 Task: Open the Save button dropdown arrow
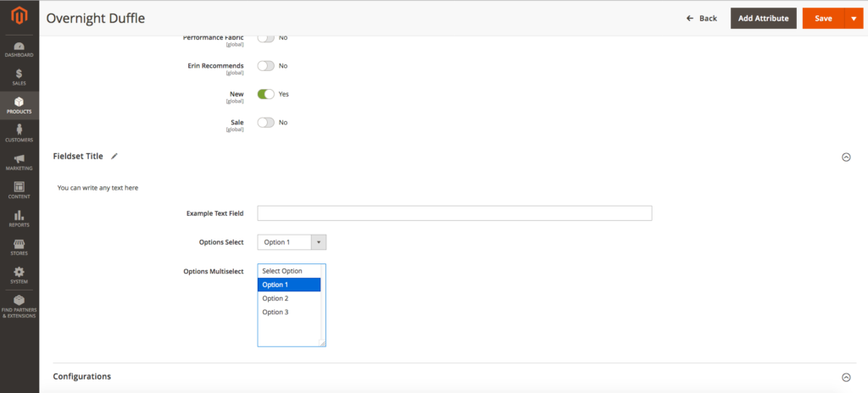click(x=854, y=19)
